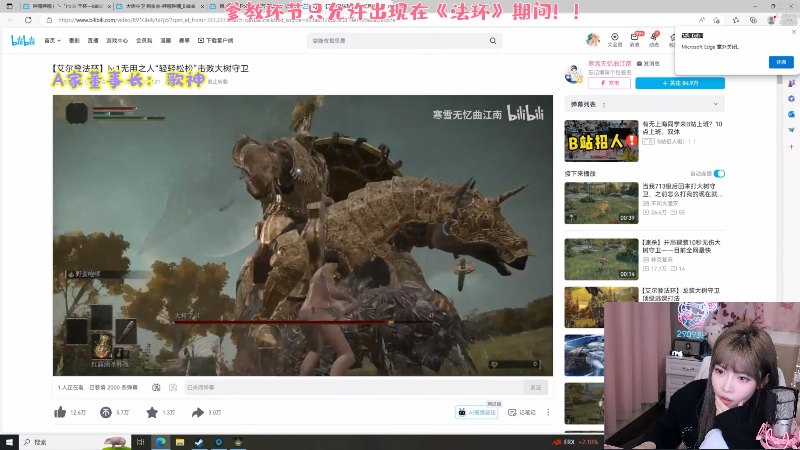The height and width of the screenshot is (450, 800).
Task: Click the 发送 send danmaku button
Action: [535, 387]
